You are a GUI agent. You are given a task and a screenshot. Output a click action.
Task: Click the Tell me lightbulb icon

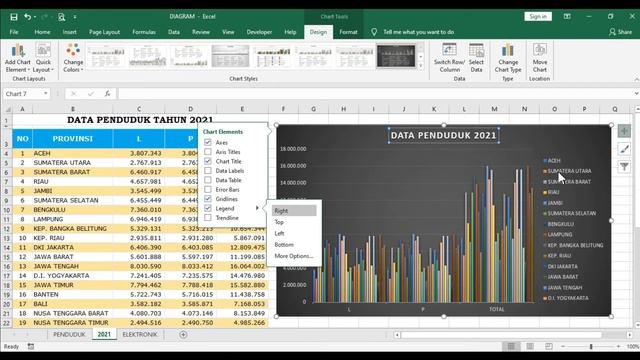(x=374, y=32)
